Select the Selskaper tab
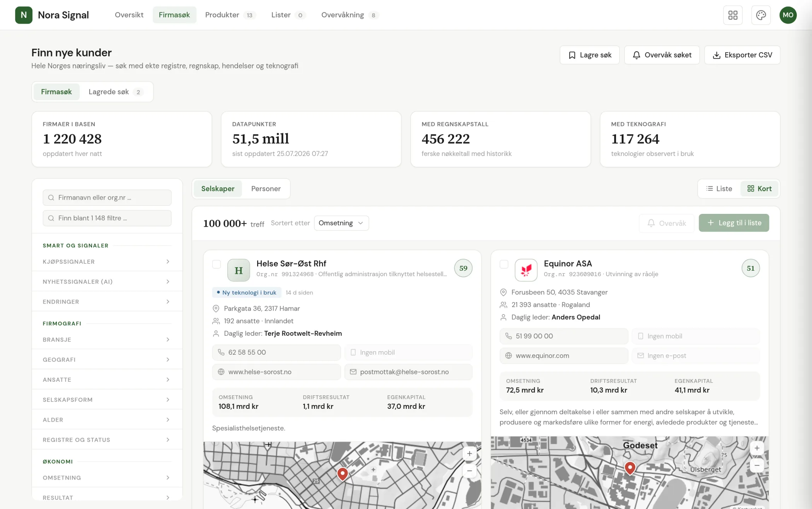The width and height of the screenshot is (812, 509). (x=218, y=189)
